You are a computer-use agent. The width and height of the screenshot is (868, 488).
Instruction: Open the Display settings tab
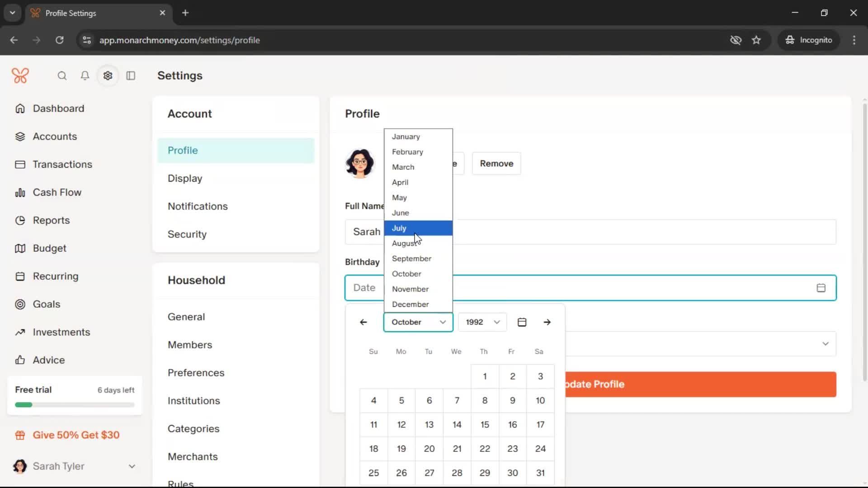(x=185, y=178)
